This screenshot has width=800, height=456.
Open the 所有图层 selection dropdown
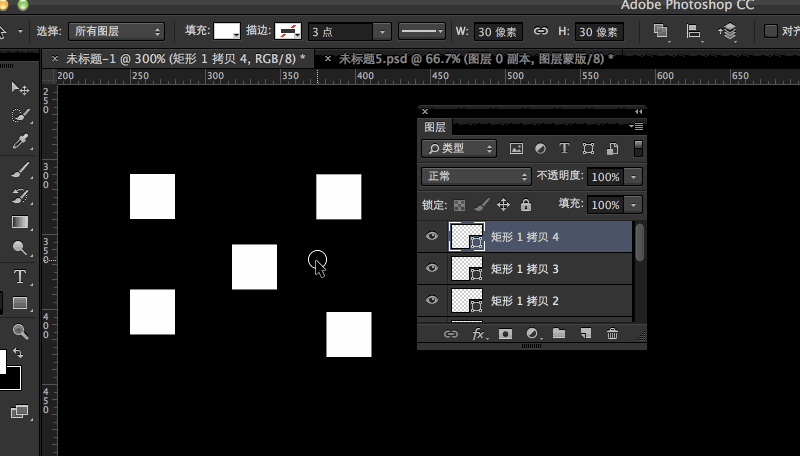pos(115,32)
